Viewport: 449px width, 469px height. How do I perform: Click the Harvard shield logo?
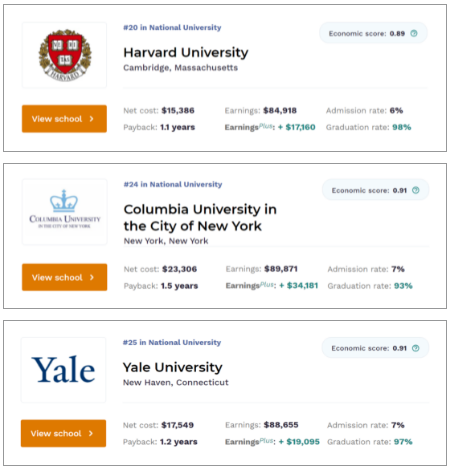65,55
